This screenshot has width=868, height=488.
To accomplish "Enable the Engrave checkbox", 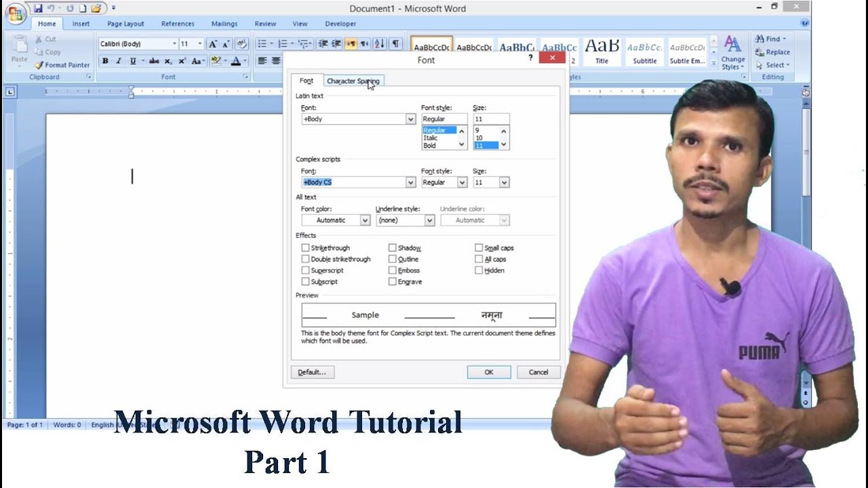I will coord(392,281).
